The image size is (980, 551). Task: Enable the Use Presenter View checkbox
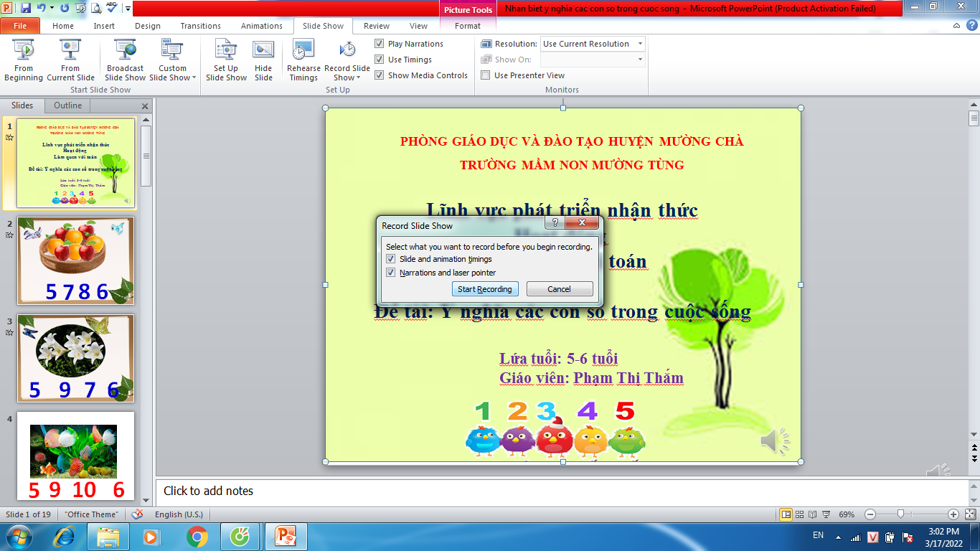coord(486,75)
